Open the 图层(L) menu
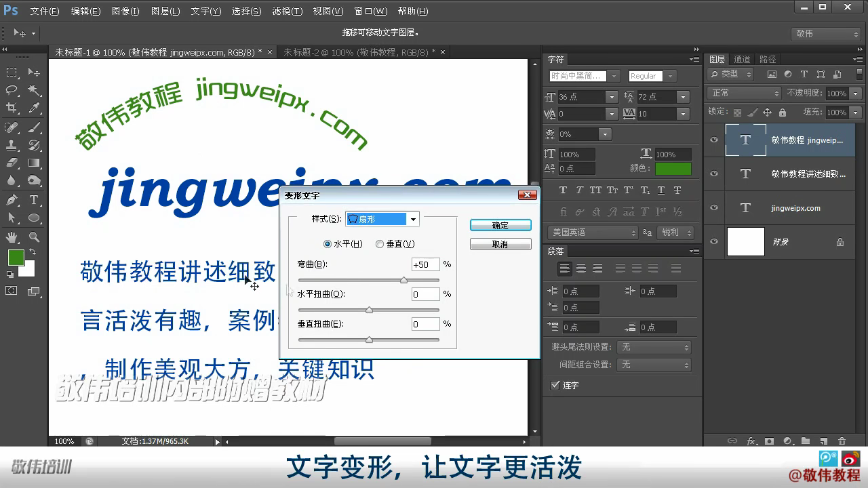 click(165, 12)
